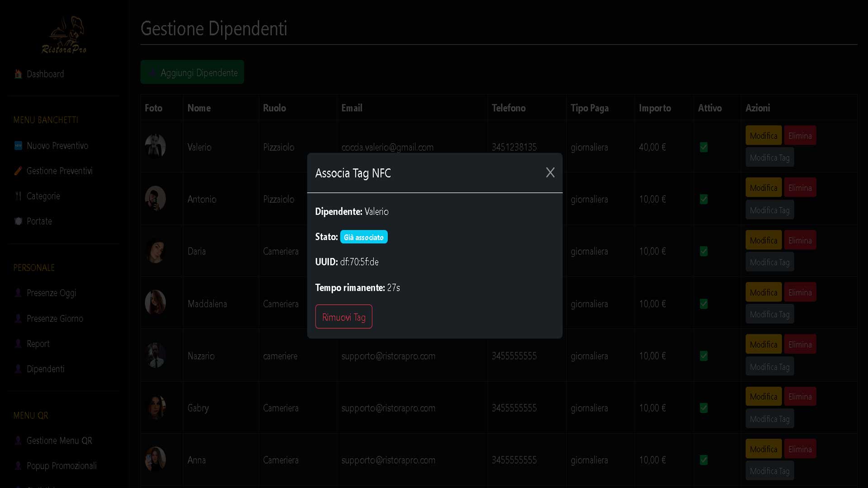Click the Gestione Menu QR icon
This screenshot has height=488, width=868.
pos(18,441)
